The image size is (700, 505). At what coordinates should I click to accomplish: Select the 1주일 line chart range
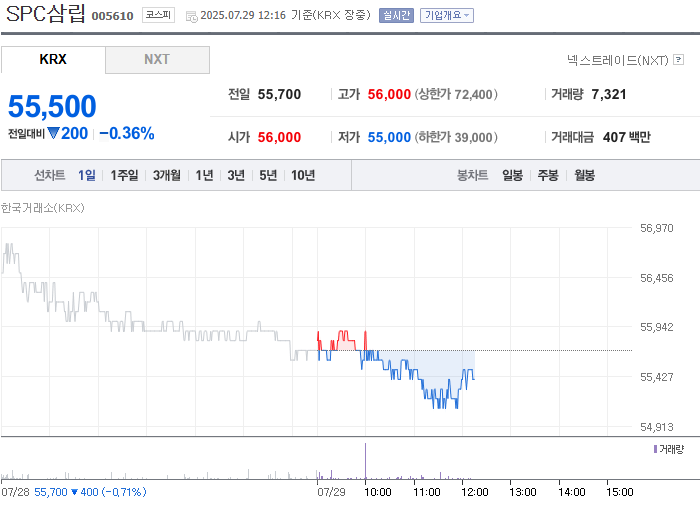(124, 175)
